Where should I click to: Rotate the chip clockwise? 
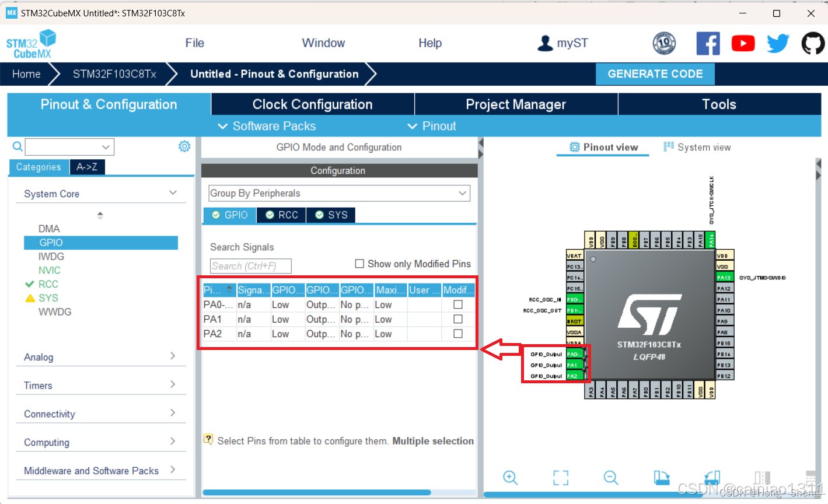click(x=662, y=478)
